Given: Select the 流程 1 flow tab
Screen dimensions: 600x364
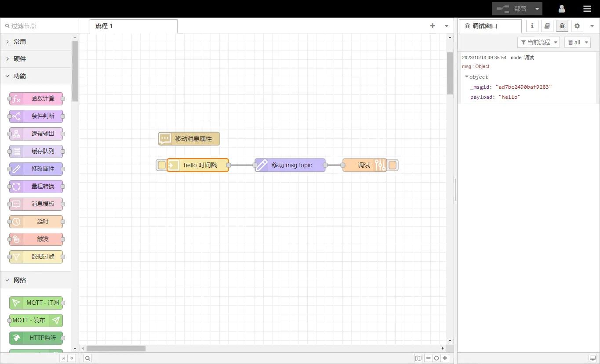Looking at the screenshot, I should (x=104, y=26).
